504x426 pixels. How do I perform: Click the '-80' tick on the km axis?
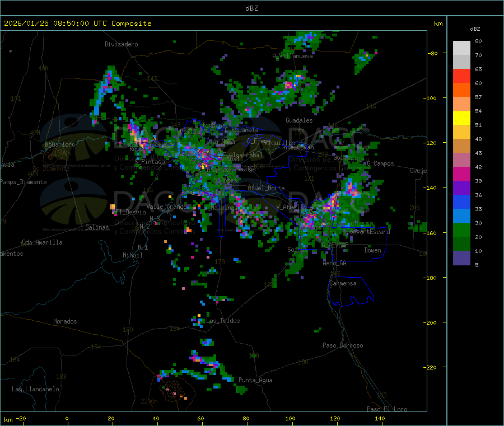433,53
